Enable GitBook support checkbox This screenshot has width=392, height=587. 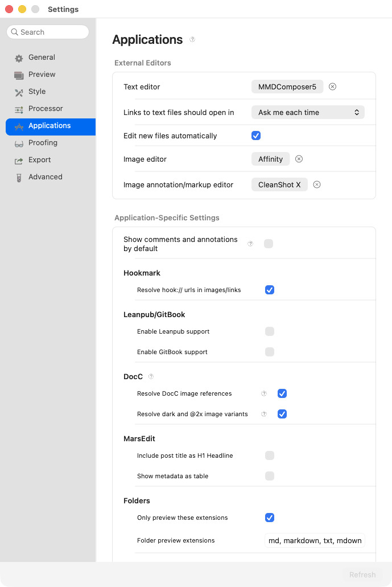[270, 352]
